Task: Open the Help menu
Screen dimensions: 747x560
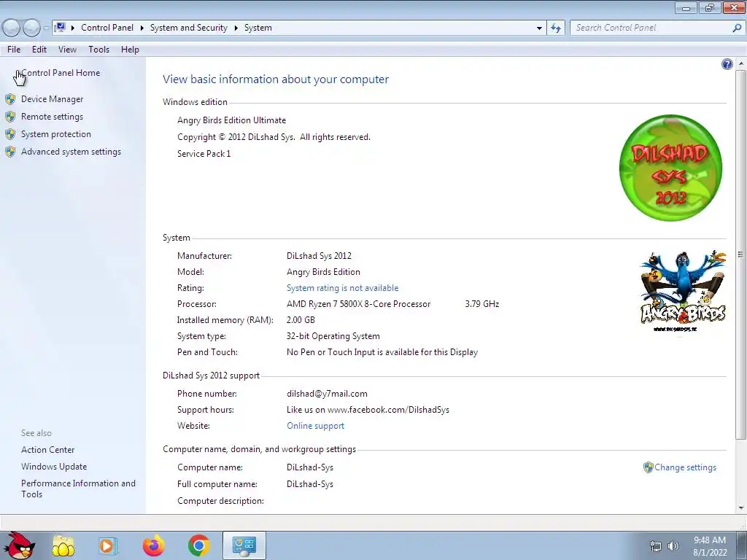Action: point(130,50)
